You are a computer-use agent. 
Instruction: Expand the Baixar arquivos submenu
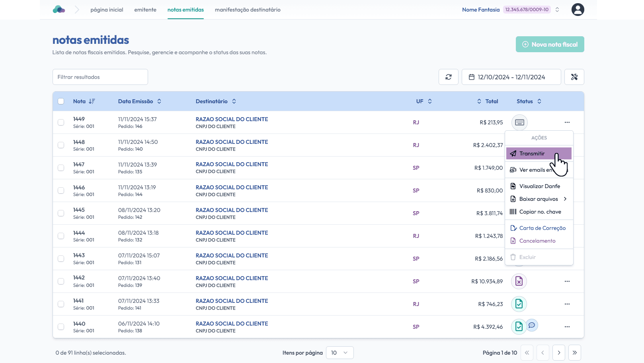pos(539,199)
